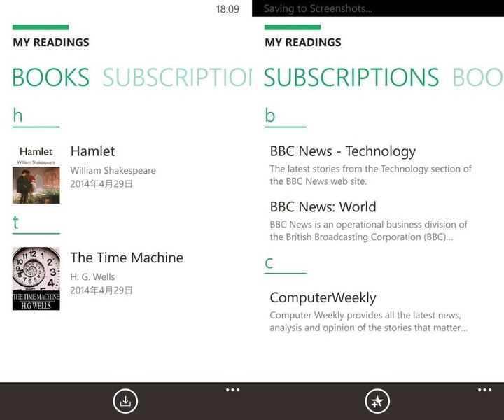This screenshot has width=504, height=420.
Task: Switch to the faded SUBSCRIPTIONS tab beside BOOKS
Action: tap(176, 78)
